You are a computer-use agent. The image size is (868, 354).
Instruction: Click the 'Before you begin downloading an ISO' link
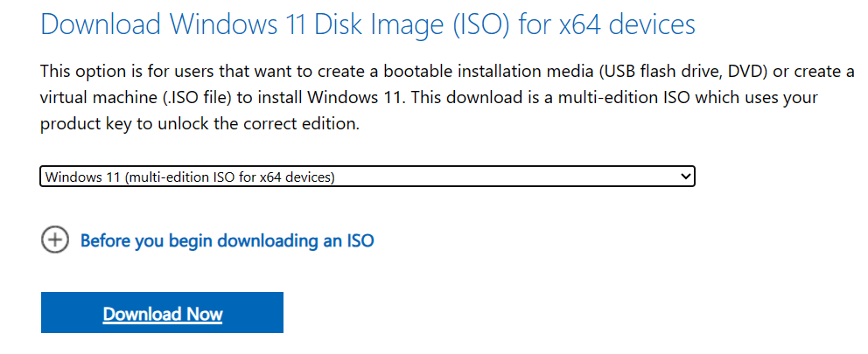(227, 240)
